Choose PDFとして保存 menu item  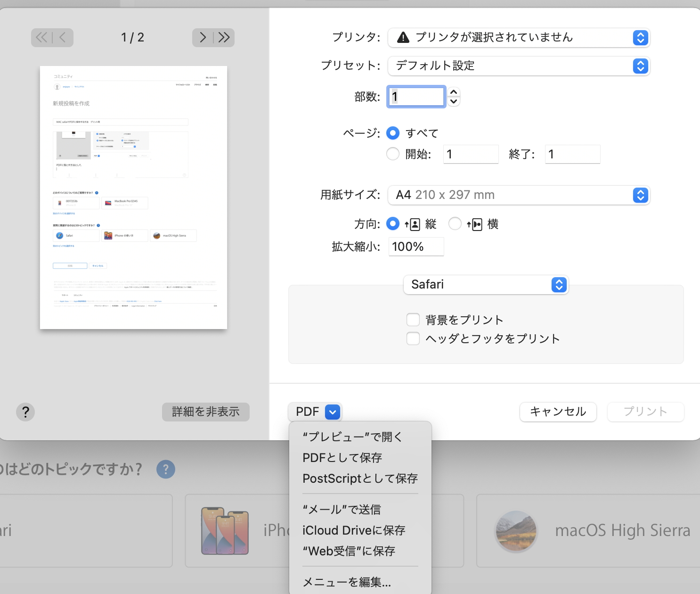click(x=360, y=458)
